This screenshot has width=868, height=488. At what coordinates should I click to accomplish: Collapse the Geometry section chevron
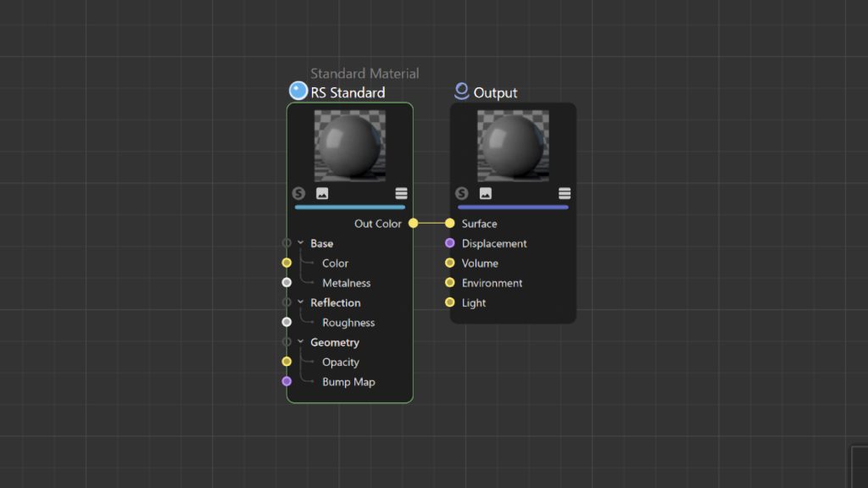tap(303, 342)
